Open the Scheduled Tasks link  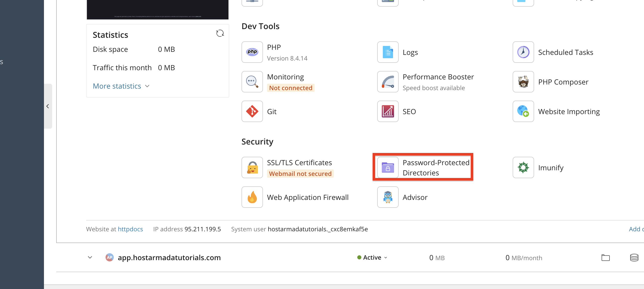point(566,52)
